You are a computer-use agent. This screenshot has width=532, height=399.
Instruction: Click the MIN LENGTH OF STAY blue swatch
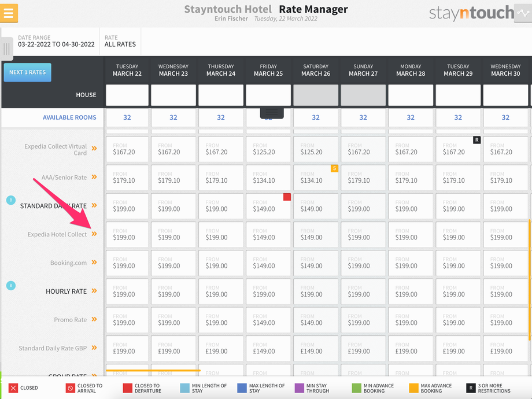coord(185,388)
